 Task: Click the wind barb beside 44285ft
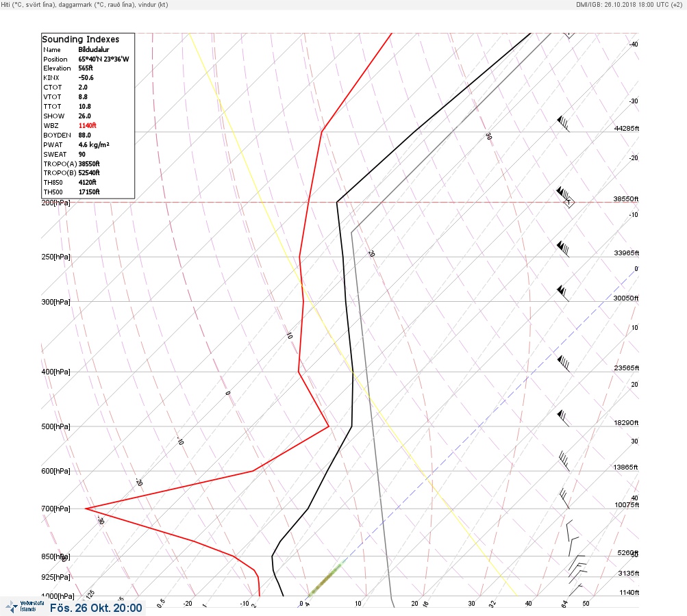click(x=564, y=124)
